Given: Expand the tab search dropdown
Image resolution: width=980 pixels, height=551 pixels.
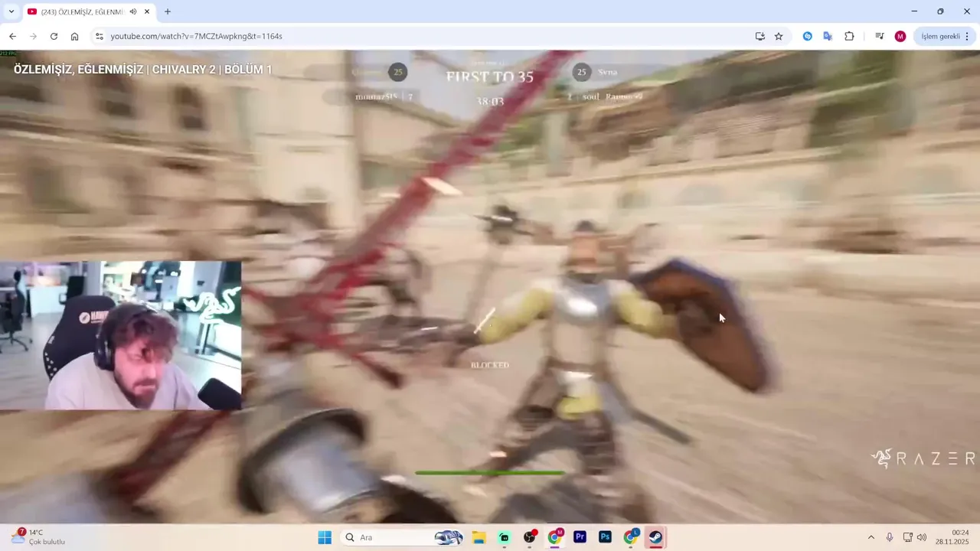Looking at the screenshot, I should pos(11,11).
